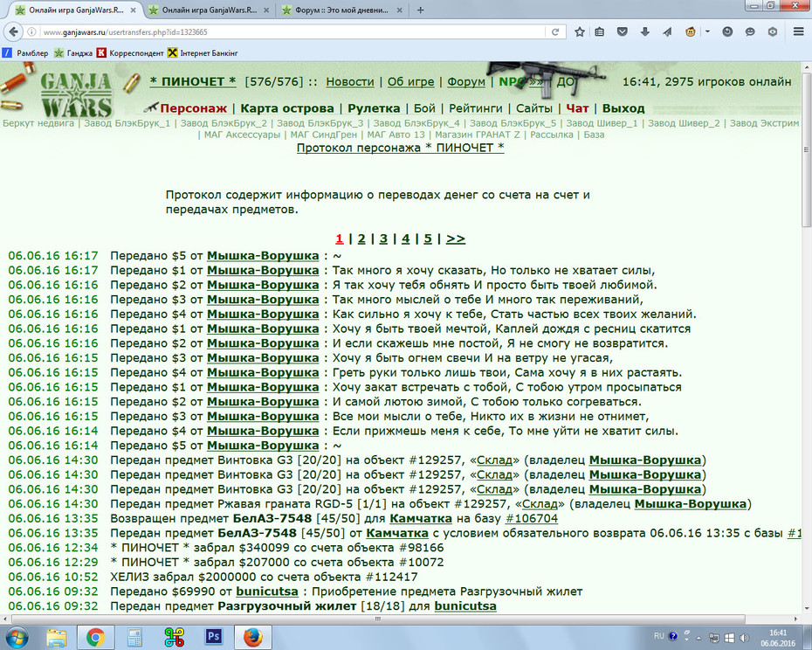Open the Рассылка shortcut
812x650 pixels.
[552, 135]
